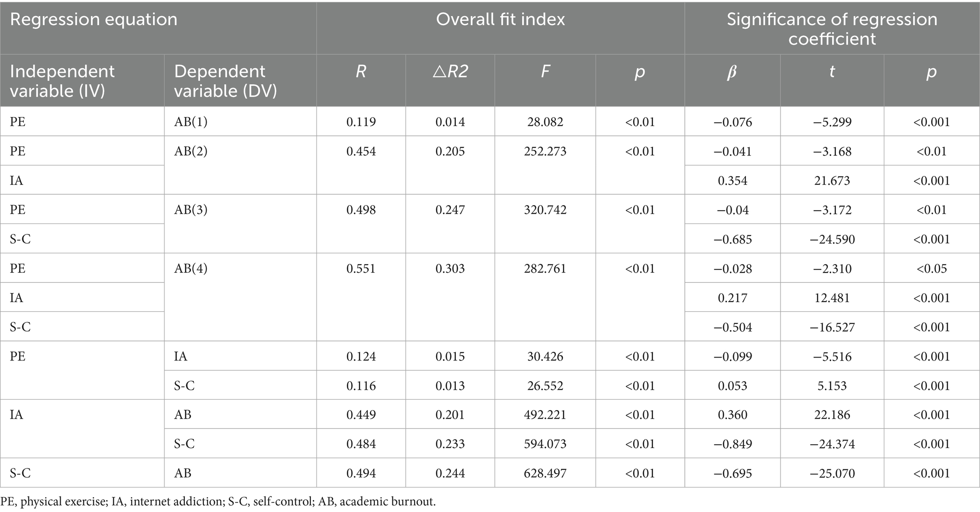Select the AB(3) dependent variable cell

(191, 210)
